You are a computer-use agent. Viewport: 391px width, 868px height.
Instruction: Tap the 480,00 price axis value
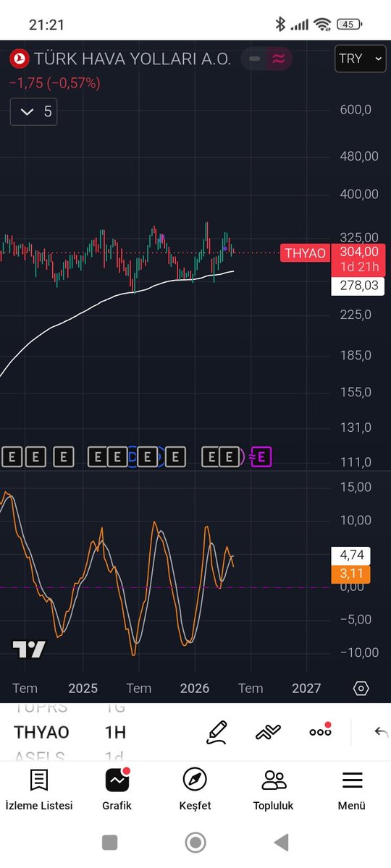(359, 156)
